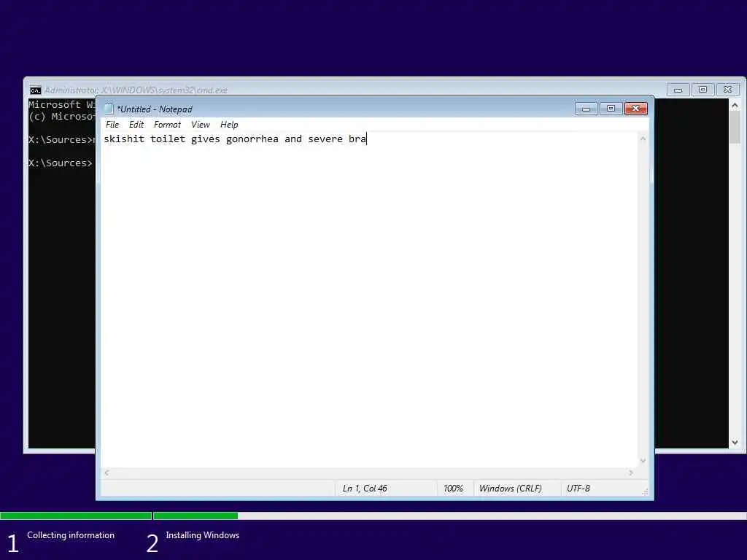Image resolution: width=747 pixels, height=560 pixels.
Task: Open the Help menu in Notepad
Action: pos(229,125)
